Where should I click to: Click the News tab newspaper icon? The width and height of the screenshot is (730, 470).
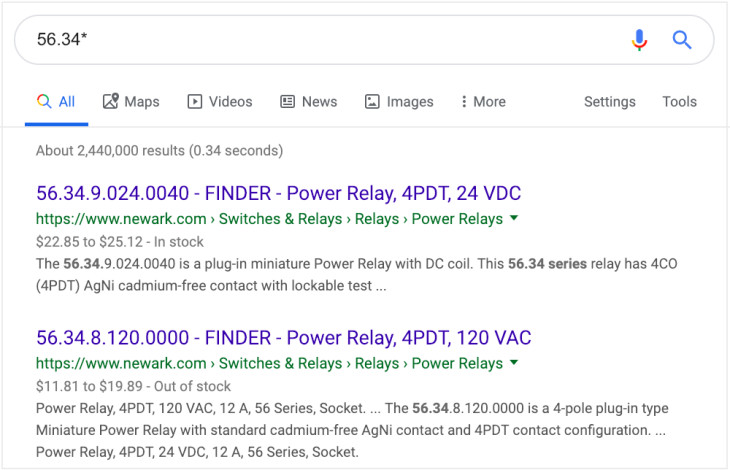[287, 101]
